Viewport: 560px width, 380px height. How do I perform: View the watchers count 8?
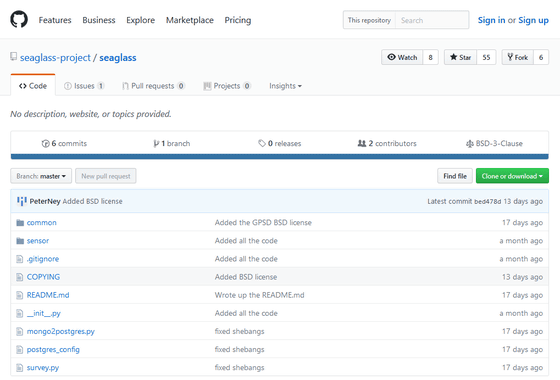[431, 57]
